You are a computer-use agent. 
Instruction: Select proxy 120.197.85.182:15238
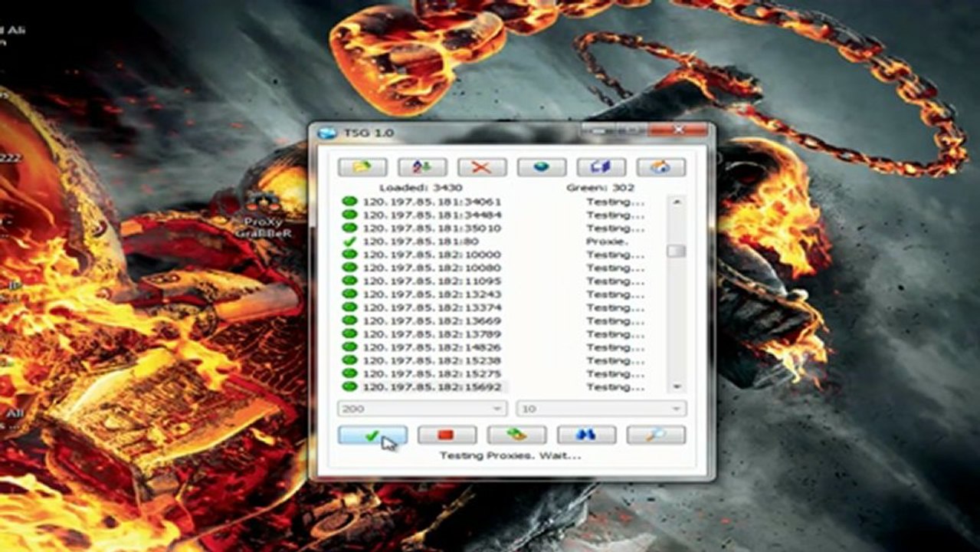point(432,360)
